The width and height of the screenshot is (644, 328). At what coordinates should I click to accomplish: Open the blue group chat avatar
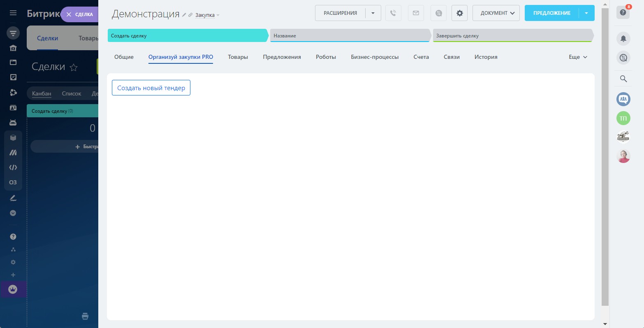623,99
